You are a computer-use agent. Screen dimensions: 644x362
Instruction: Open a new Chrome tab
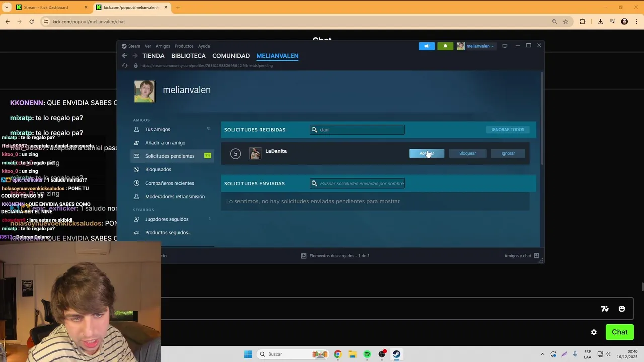[x=178, y=7]
